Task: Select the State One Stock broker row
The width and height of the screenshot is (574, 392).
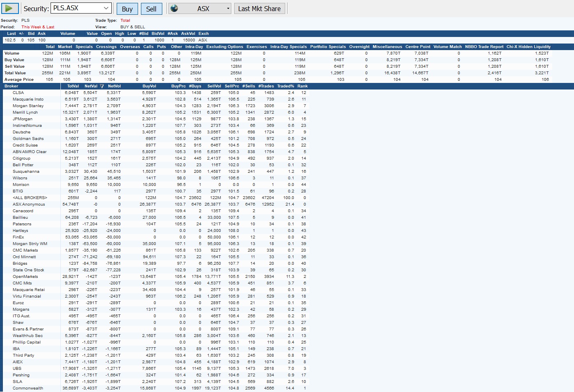Action: 155,270
